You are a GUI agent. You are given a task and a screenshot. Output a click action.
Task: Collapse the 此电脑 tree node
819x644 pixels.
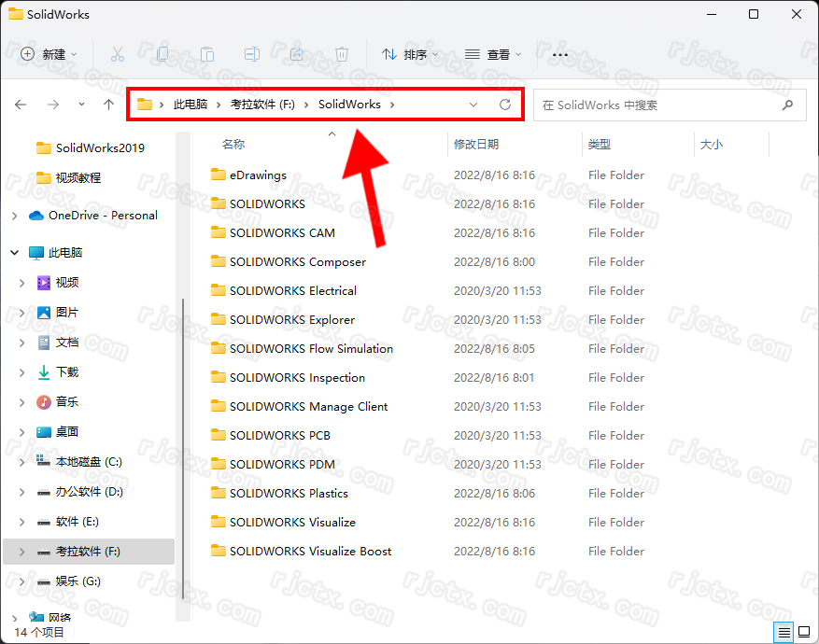[14, 253]
